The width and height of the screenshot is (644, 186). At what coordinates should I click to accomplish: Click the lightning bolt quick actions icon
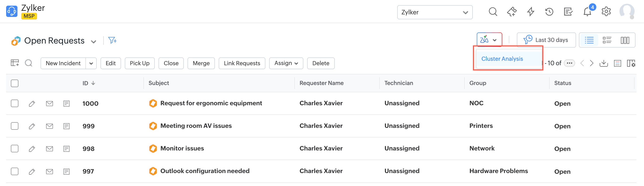[531, 12]
